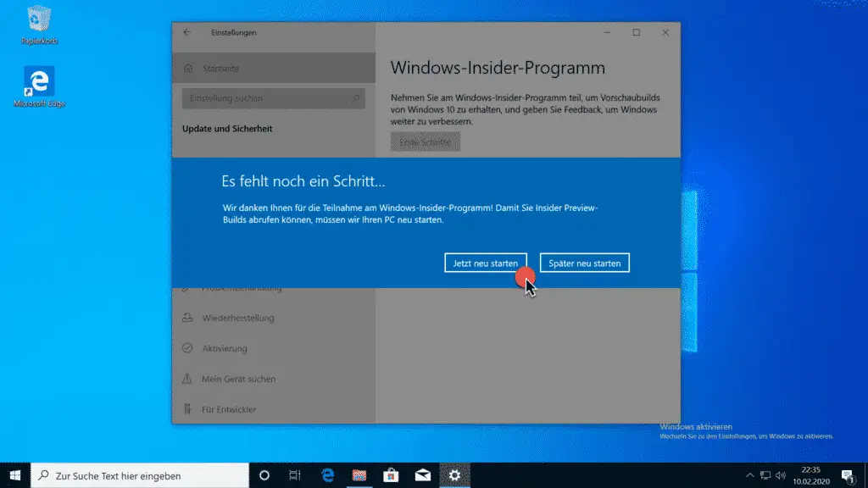Click the network tray icon

tap(765, 475)
